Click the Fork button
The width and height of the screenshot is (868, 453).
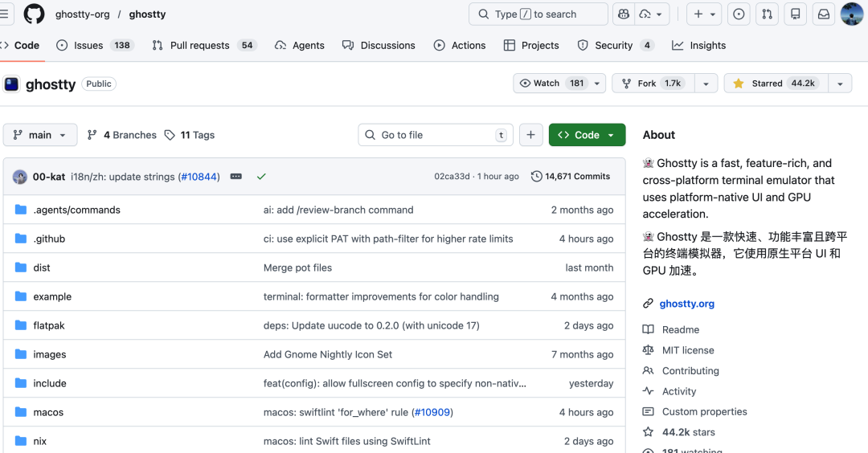click(653, 84)
